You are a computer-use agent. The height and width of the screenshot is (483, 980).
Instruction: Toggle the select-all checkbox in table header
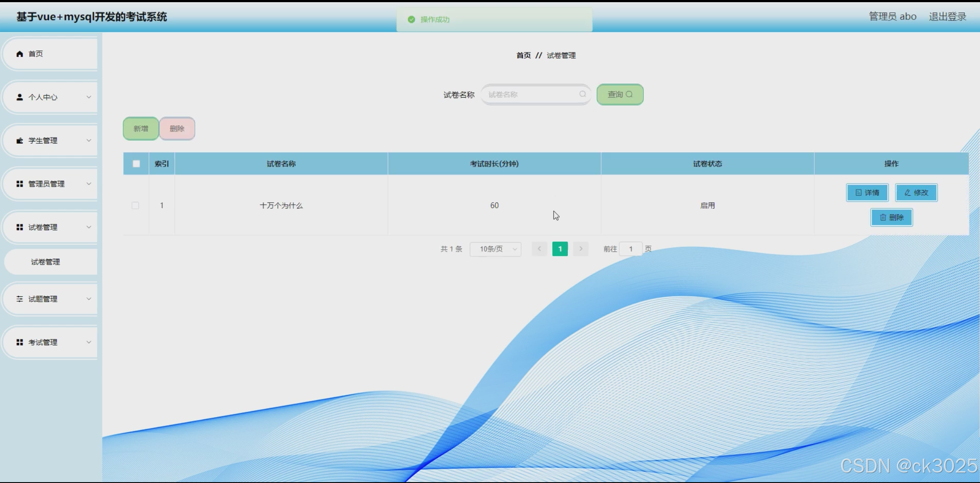point(136,164)
